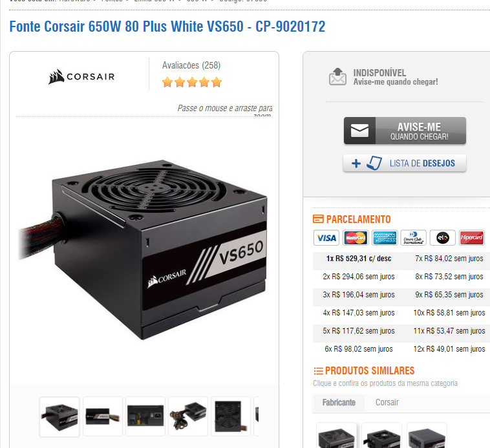The height and width of the screenshot is (448, 490).
Task: Add product to Lista de Desejos
Action: (x=405, y=163)
